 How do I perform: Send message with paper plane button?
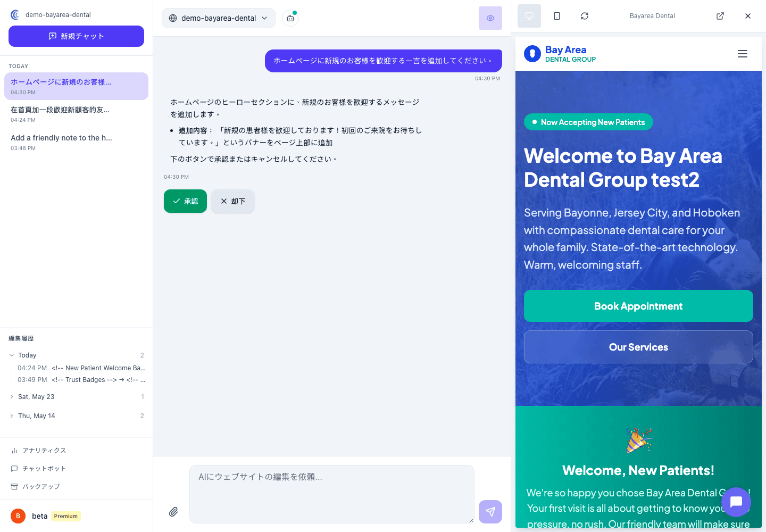click(490, 512)
